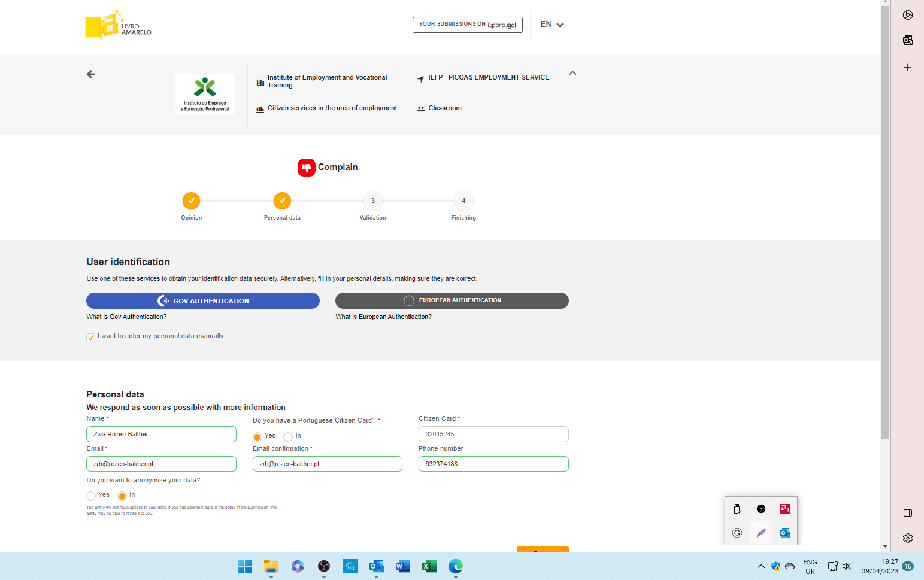This screenshot has height=580, width=924.
Task: Open What is European Authentication link
Action: pos(383,317)
